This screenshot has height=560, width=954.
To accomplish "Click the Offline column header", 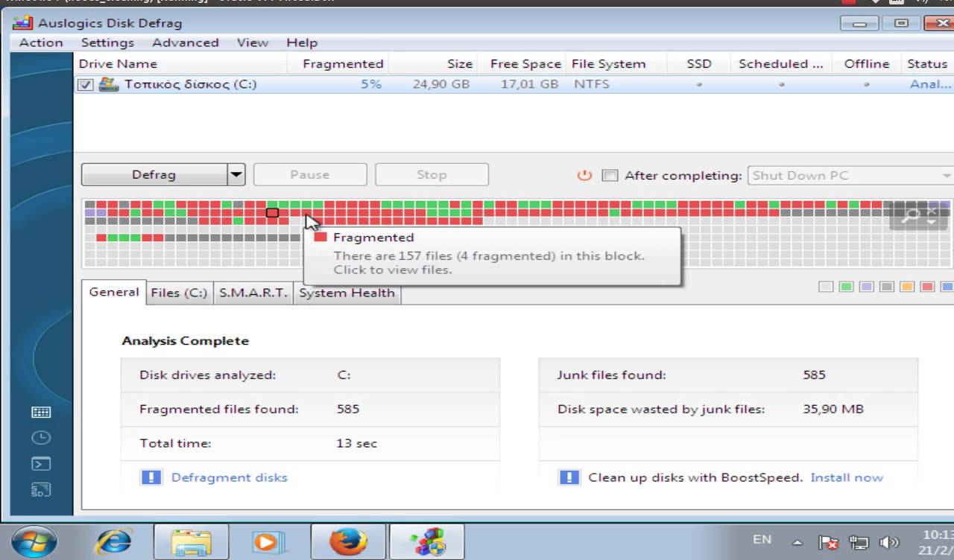I will click(867, 64).
